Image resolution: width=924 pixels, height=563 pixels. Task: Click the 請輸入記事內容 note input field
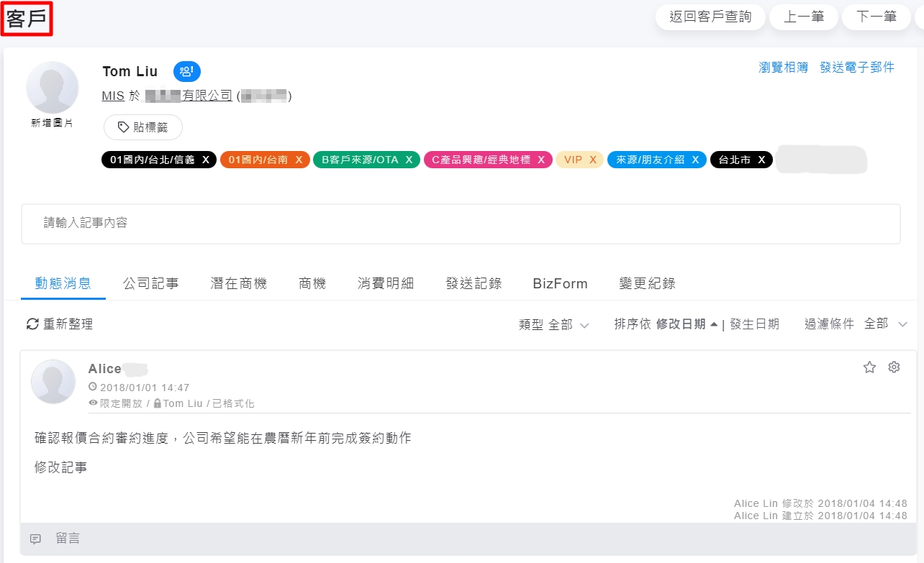(x=461, y=224)
